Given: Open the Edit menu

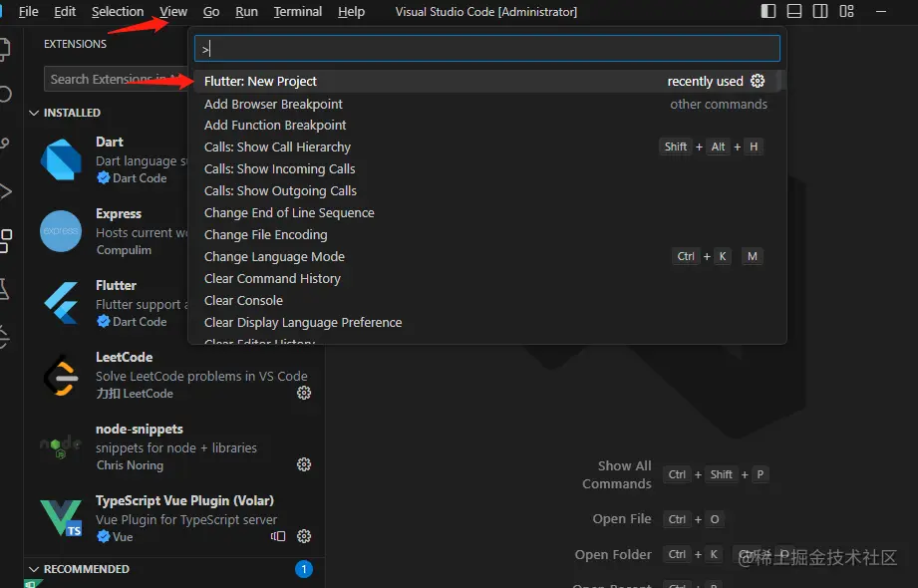Looking at the screenshot, I should (65, 12).
